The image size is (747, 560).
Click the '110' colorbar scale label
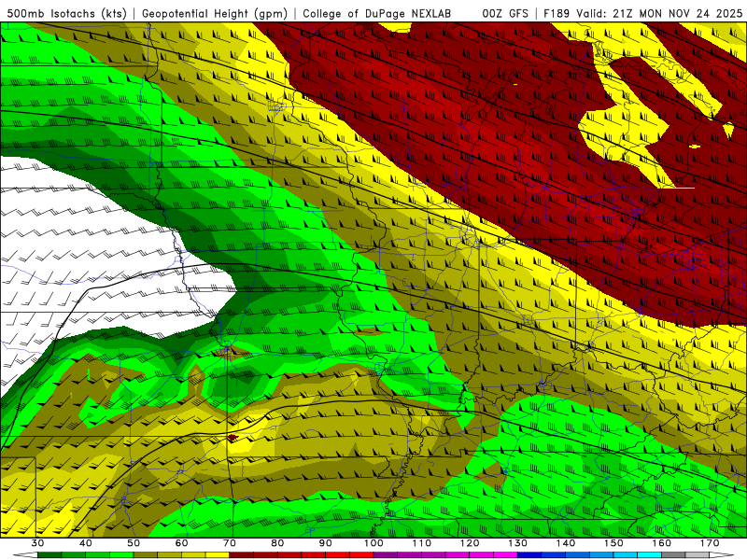(422, 543)
